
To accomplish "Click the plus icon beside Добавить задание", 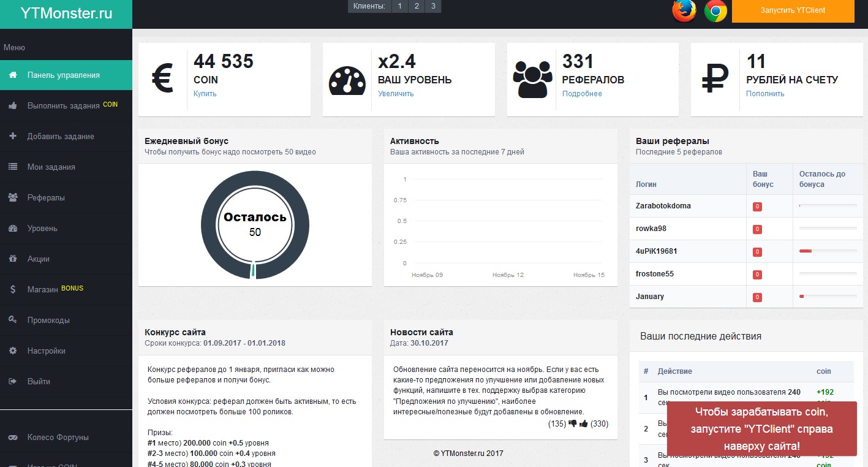I will (x=13, y=136).
